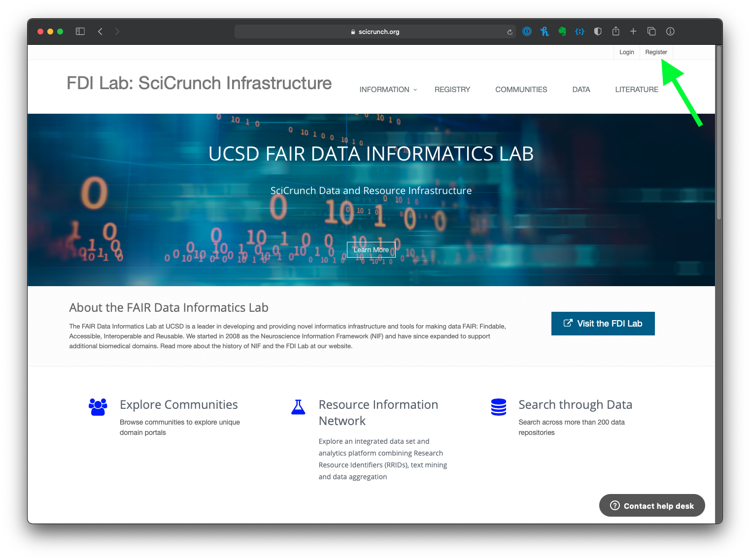Reload the page from the address bar

(x=510, y=32)
